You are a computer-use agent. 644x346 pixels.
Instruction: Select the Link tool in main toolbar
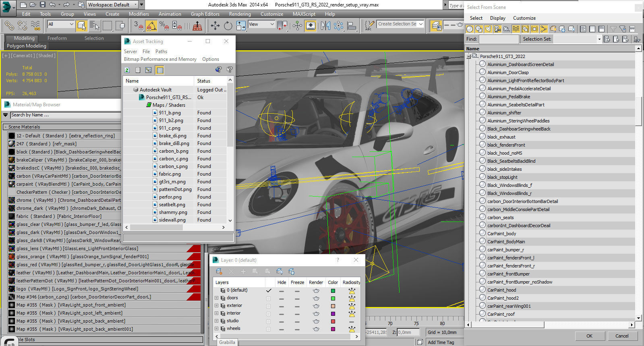(x=9, y=26)
